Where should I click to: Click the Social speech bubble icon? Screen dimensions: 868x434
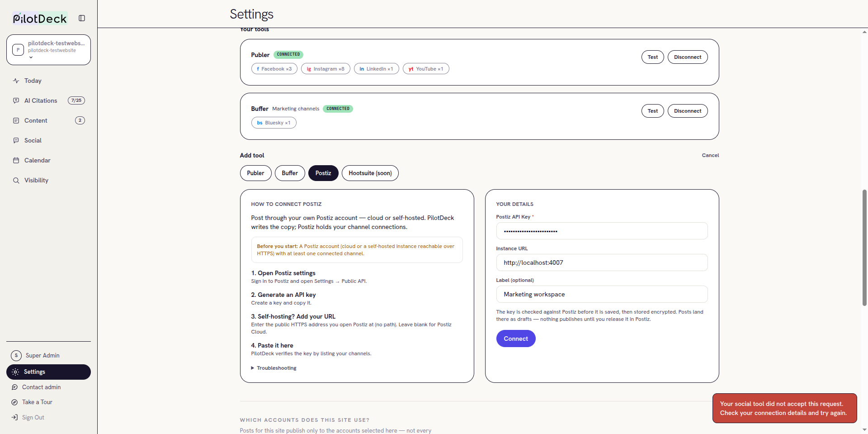click(x=16, y=140)
